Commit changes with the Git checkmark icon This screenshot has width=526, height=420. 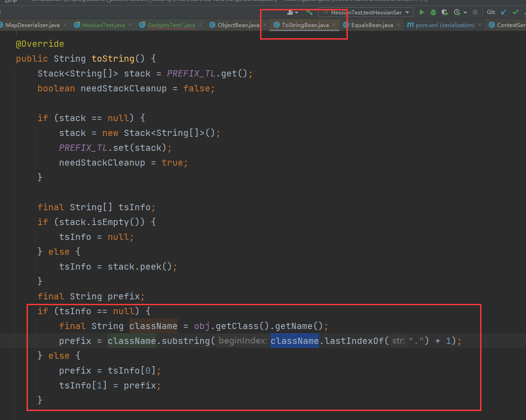515,13
